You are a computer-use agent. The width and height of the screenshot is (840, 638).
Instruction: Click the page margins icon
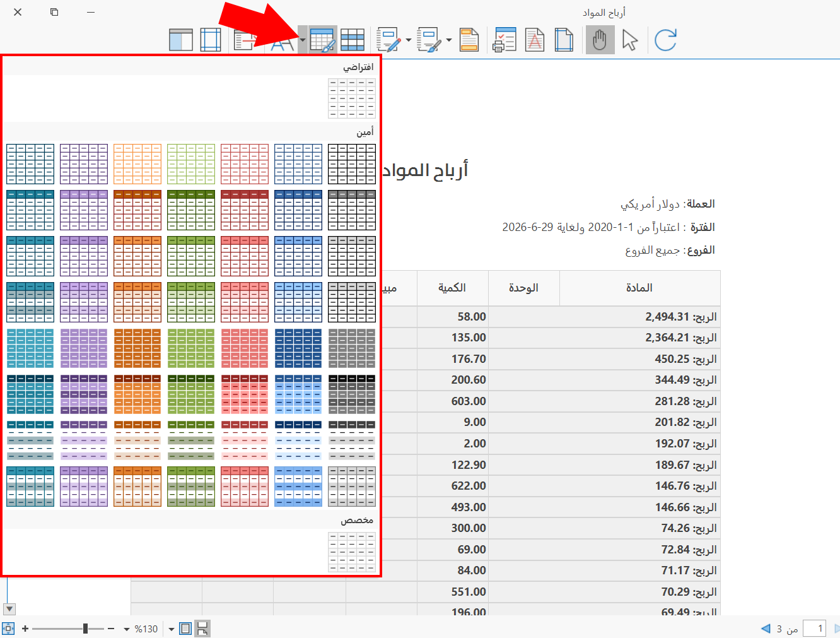(211, 40)
